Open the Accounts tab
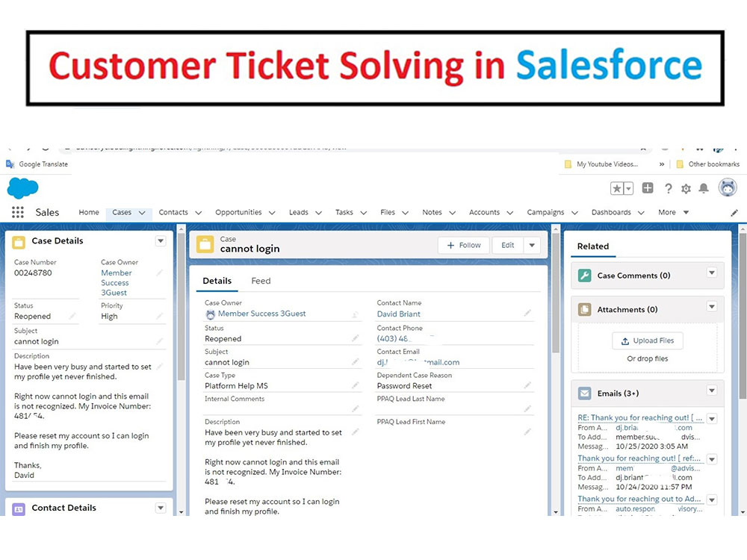Viewport: 747px width, 560px height. coord(485,212)
